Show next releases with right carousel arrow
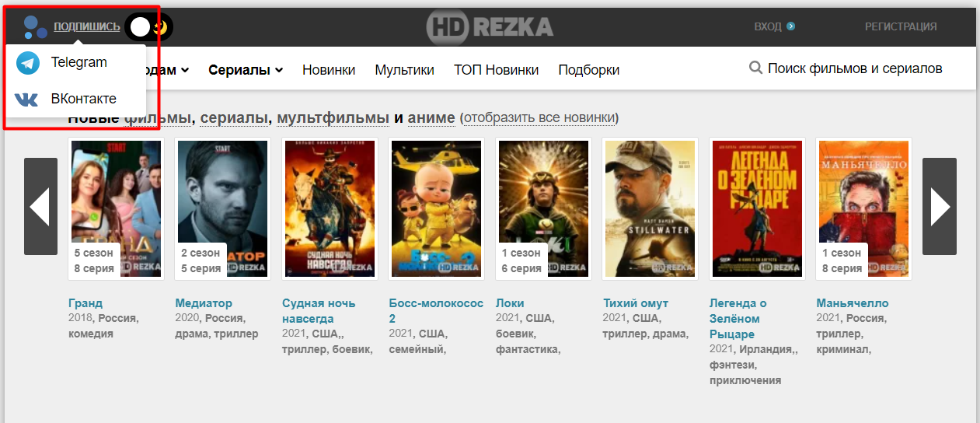980x423 pixels. tap(940, 206)
